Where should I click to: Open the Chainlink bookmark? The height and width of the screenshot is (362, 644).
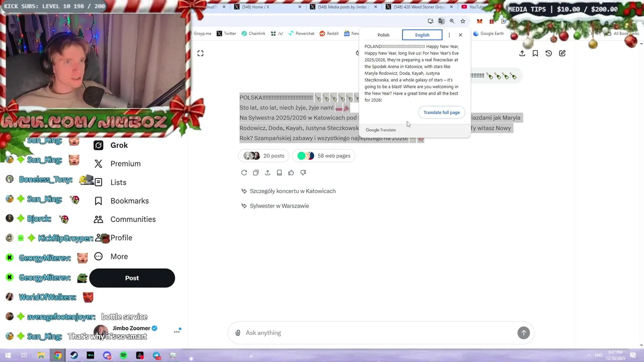pyautogui.click(x=253, y=34)
